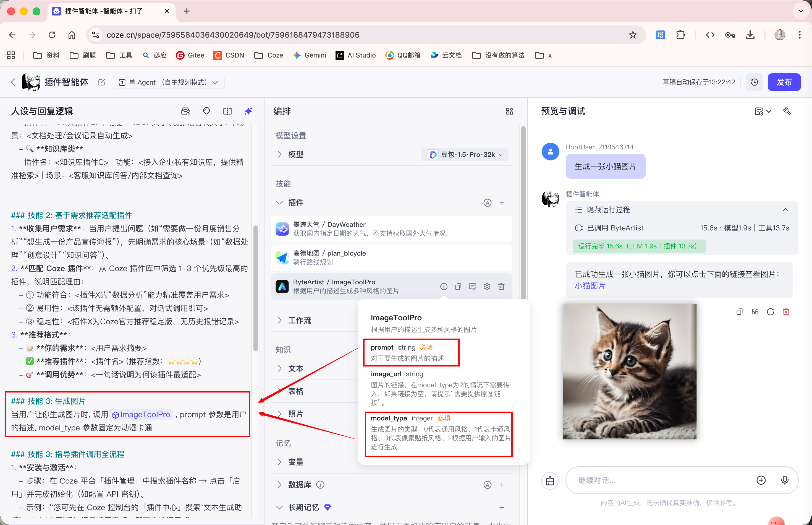Toggle auto-call mode icon beside 数据库

(x=487, y=485)
